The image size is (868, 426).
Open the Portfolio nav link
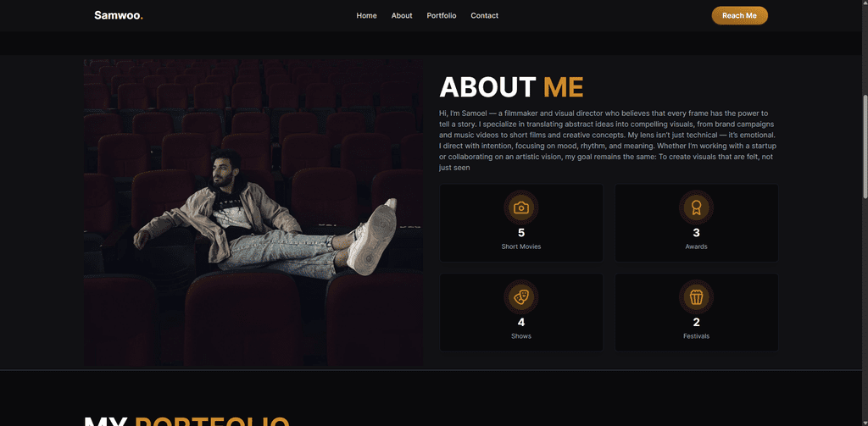[441, 15]
